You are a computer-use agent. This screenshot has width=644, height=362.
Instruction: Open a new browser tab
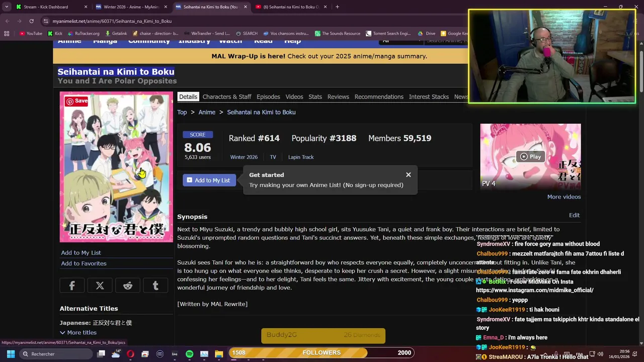coord(337,7)
